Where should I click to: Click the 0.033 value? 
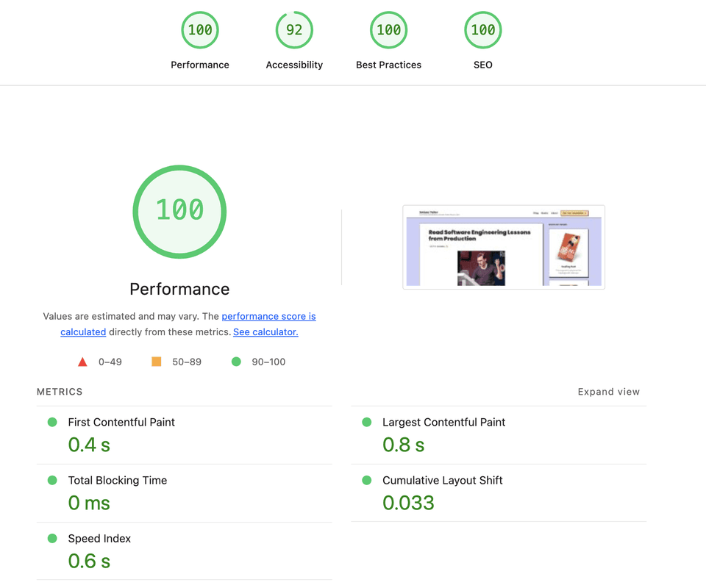tap(408, 503)
